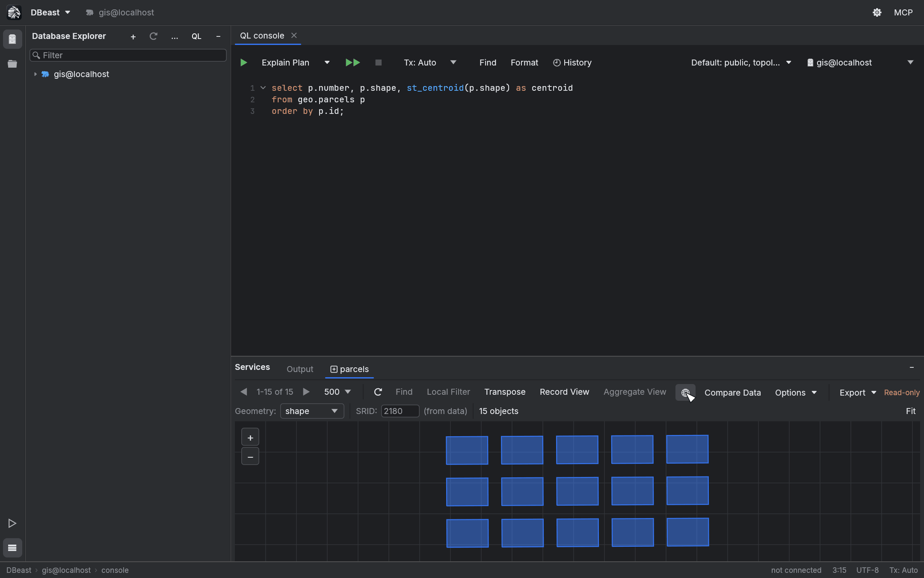
Task: Open query History
Action: pos(572,63)
